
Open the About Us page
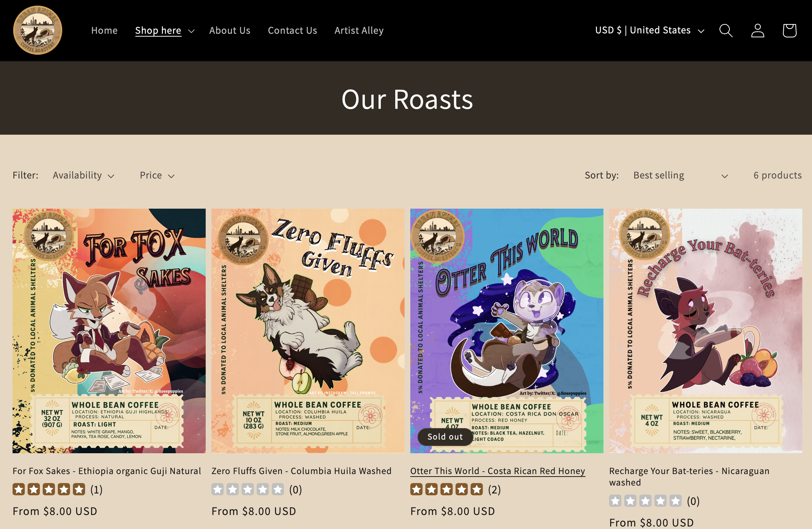click(x=230, y=31)
